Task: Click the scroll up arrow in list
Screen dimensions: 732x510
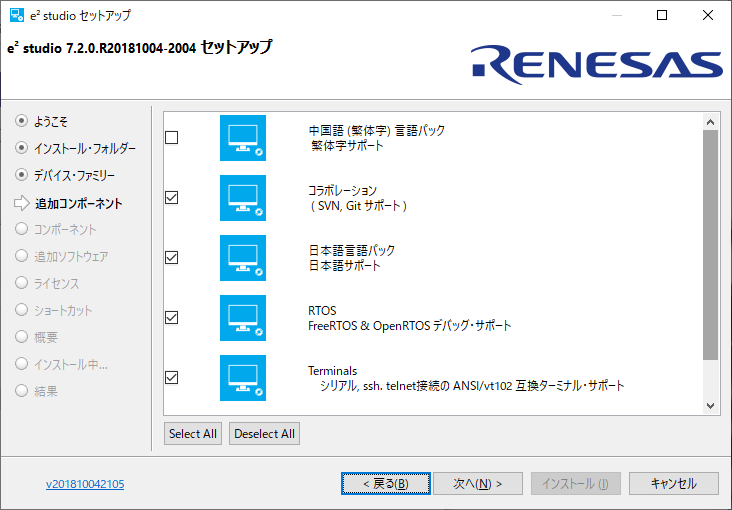Action: point(711,122)
